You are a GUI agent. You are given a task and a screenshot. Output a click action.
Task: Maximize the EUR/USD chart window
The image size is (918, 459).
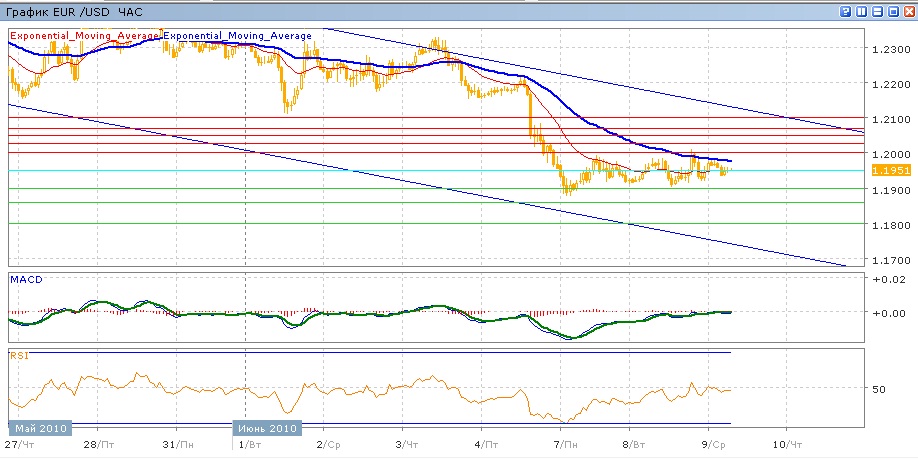(x=892, y=11)
